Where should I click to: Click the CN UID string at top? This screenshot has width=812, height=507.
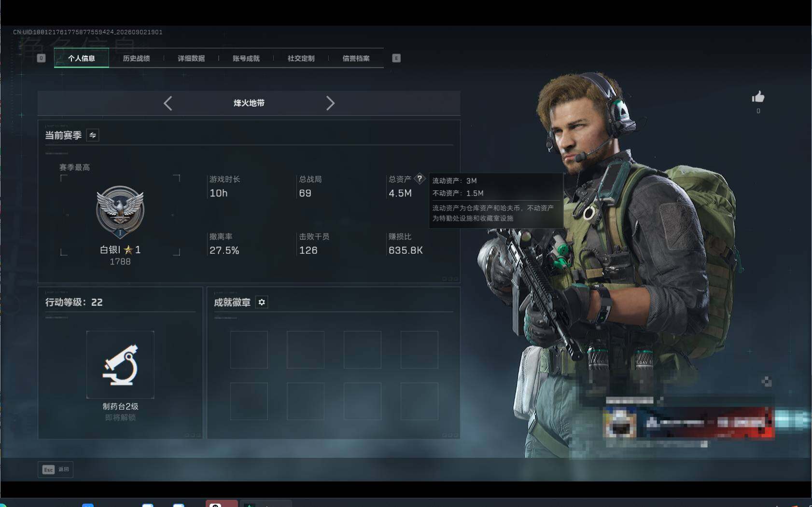(88, 32)
